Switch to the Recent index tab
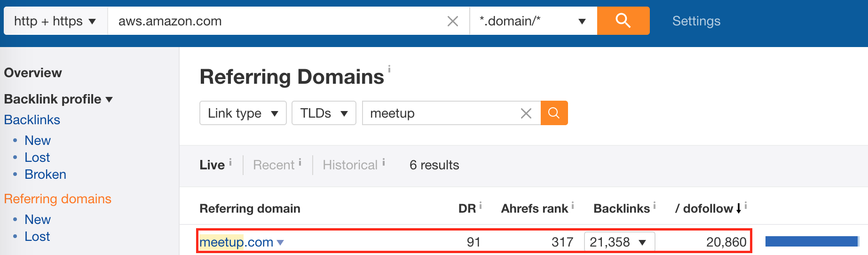 tap(274, 165)
